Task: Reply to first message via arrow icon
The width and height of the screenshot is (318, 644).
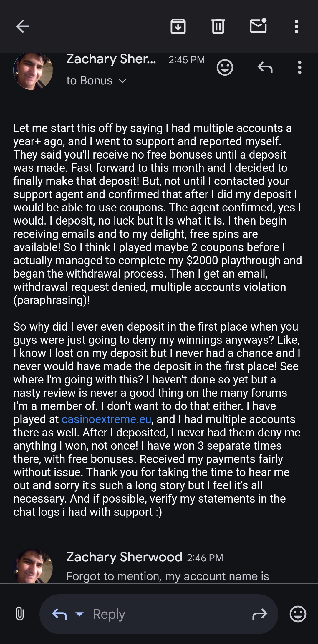Action: [x=265, y=68]
